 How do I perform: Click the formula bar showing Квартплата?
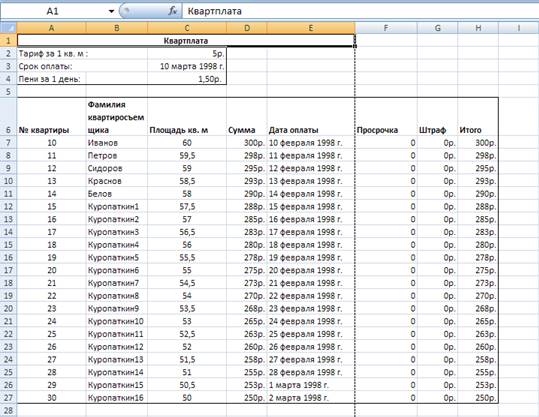[x=360, y=11]
